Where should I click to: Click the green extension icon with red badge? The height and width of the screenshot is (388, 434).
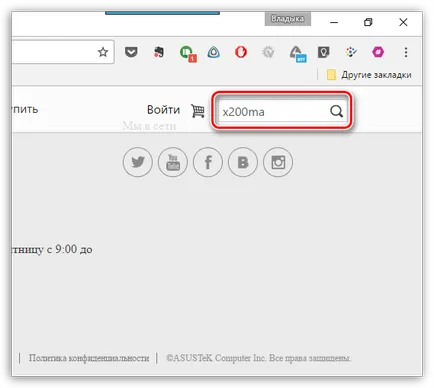click(187, 53)
